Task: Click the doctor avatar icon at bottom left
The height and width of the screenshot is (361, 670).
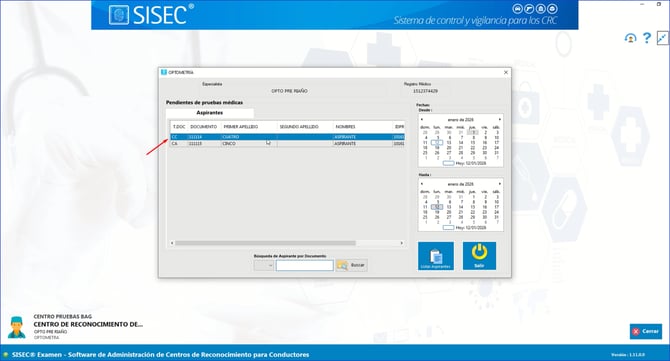Action: coord(17,328)
